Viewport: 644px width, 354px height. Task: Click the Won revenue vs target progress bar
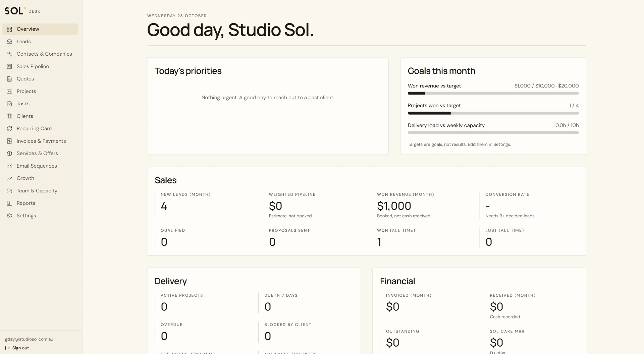pos(493,93)
